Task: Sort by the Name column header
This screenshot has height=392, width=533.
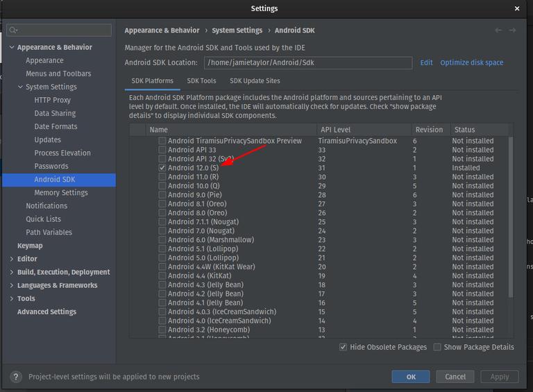Action: [231, 130]
